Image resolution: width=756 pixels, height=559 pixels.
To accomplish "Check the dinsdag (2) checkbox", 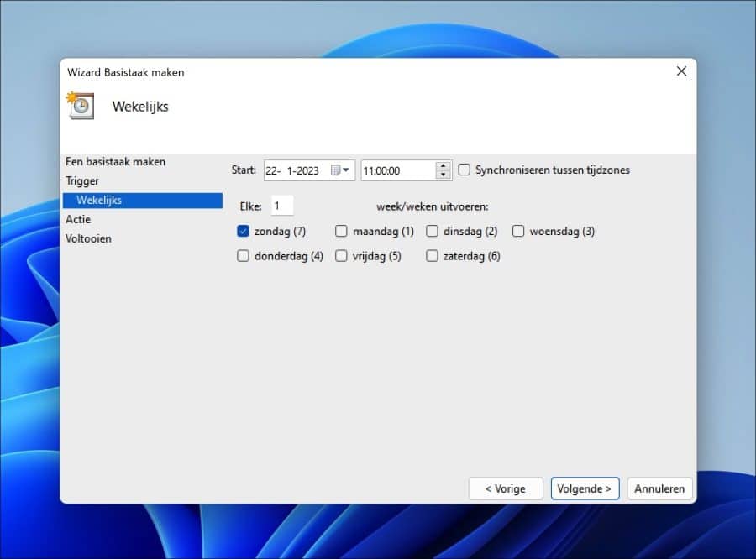I will (x=432, y=232).
